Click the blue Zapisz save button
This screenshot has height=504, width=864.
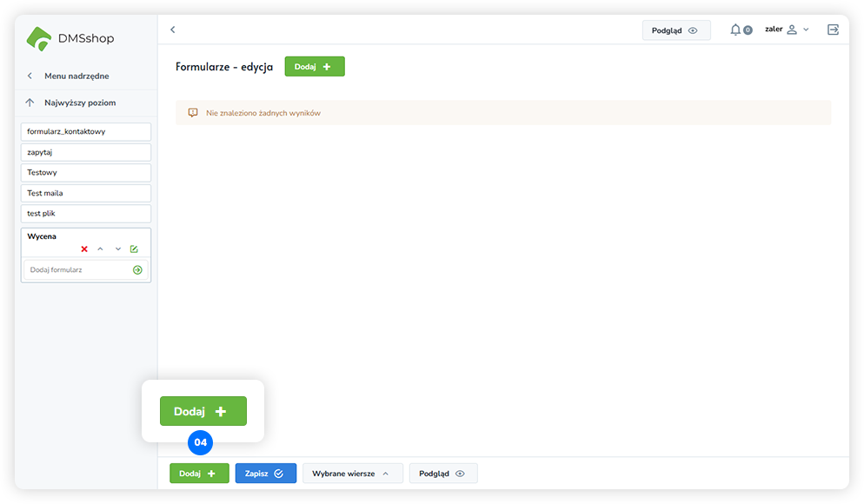click(266, 474)
